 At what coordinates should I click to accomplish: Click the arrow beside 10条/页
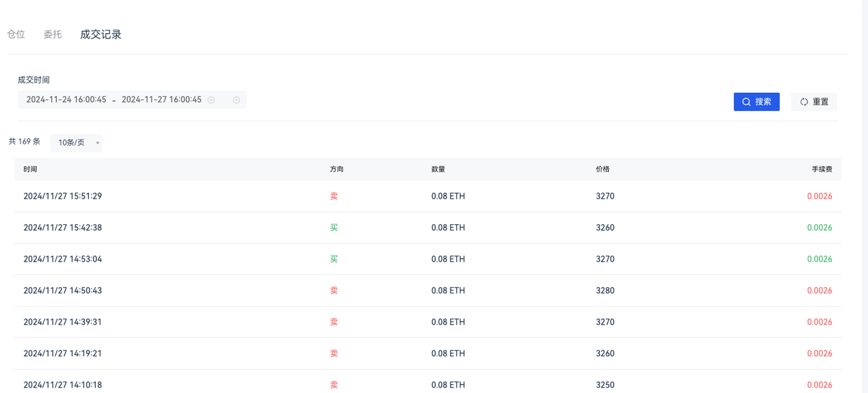pyautogui.click(x=98, y=143)
